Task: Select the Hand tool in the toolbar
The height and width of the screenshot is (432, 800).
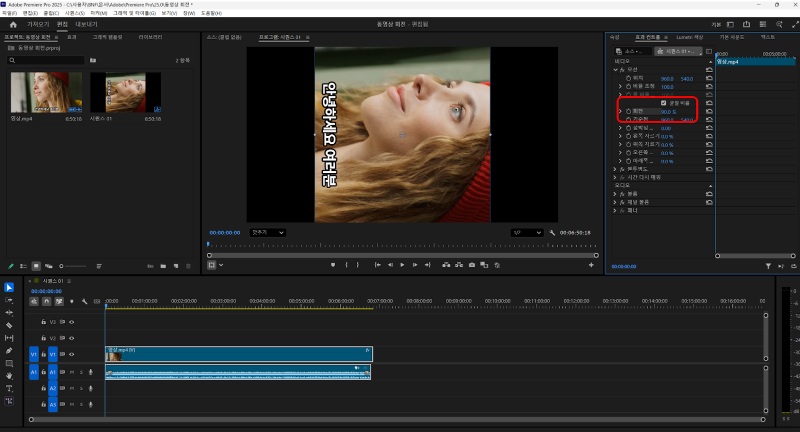Action: coord(9,375)
